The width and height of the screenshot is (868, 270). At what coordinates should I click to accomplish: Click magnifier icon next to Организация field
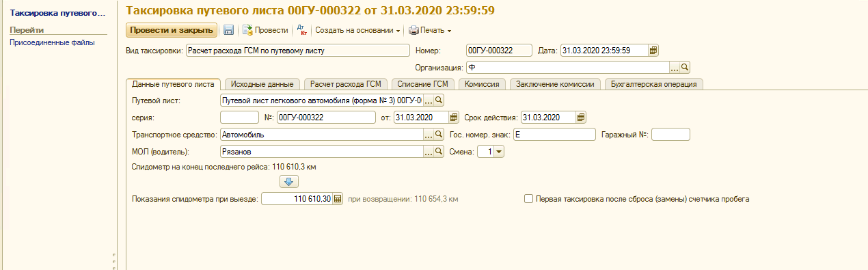[x=685, y=68]
